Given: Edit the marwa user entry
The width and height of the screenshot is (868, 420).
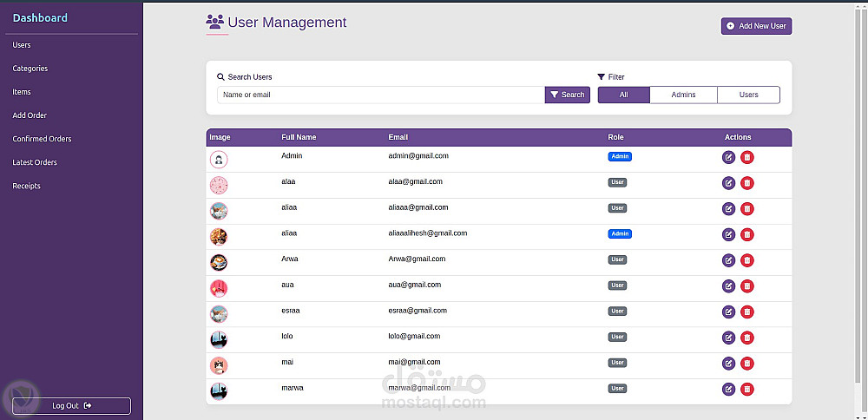Looking at the screenshot, I should (x=728, y=389).
